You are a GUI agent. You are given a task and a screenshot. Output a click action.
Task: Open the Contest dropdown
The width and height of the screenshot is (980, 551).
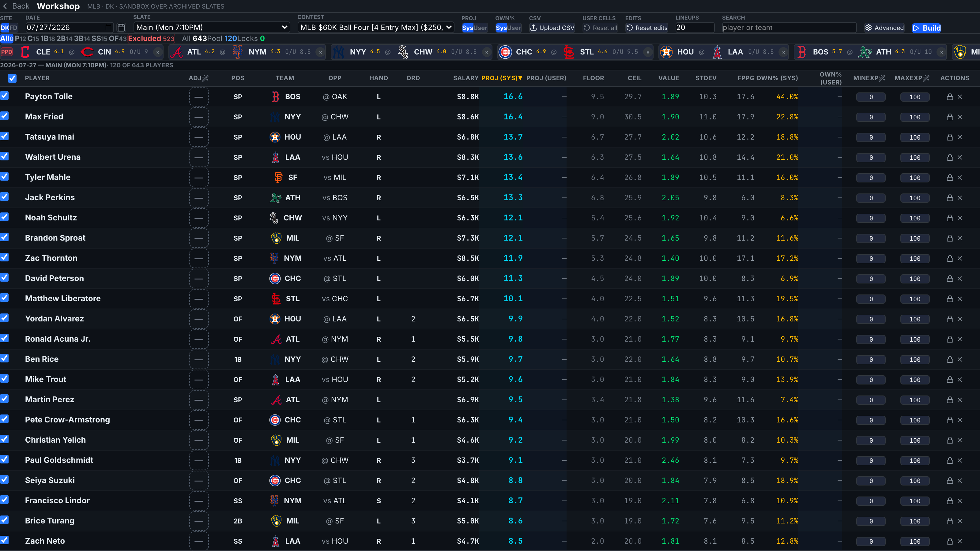click(x=376, y=27)
